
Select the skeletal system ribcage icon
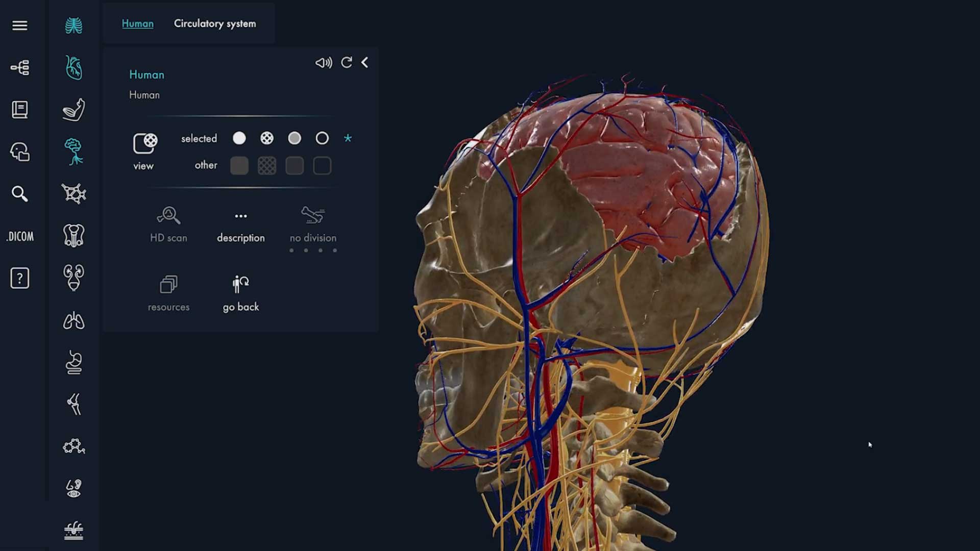point(74,26)
